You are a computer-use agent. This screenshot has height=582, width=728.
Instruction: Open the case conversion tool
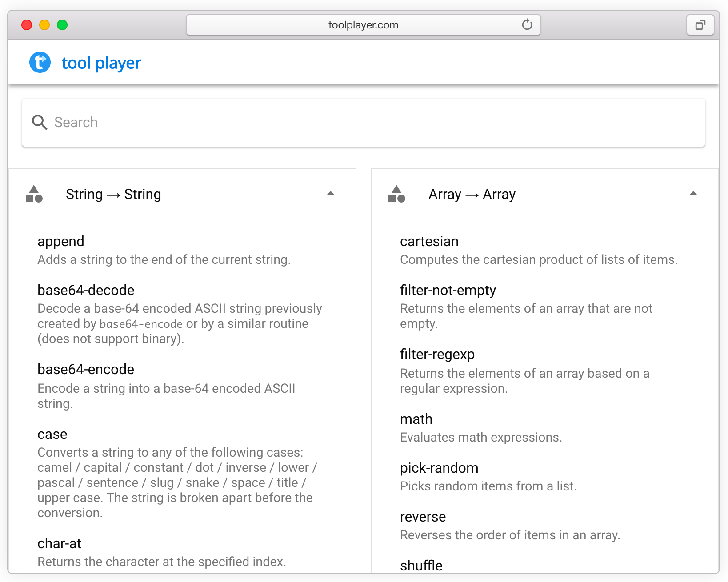(x=52, y=434)
